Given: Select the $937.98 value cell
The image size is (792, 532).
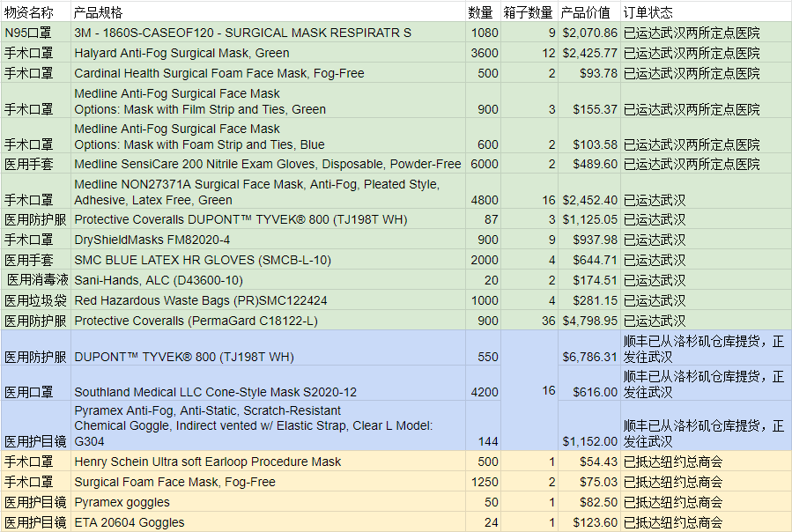Looking at the screenshot, I should click(589, 240).
